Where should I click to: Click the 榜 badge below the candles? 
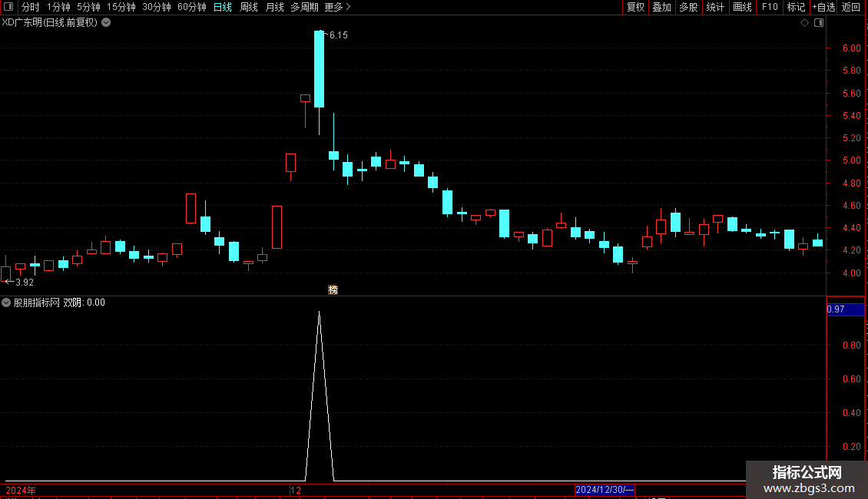[333, 290]
